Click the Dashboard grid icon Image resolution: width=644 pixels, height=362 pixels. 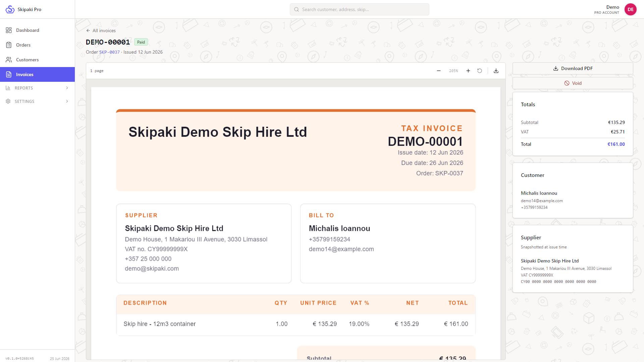tap(9, 30)
